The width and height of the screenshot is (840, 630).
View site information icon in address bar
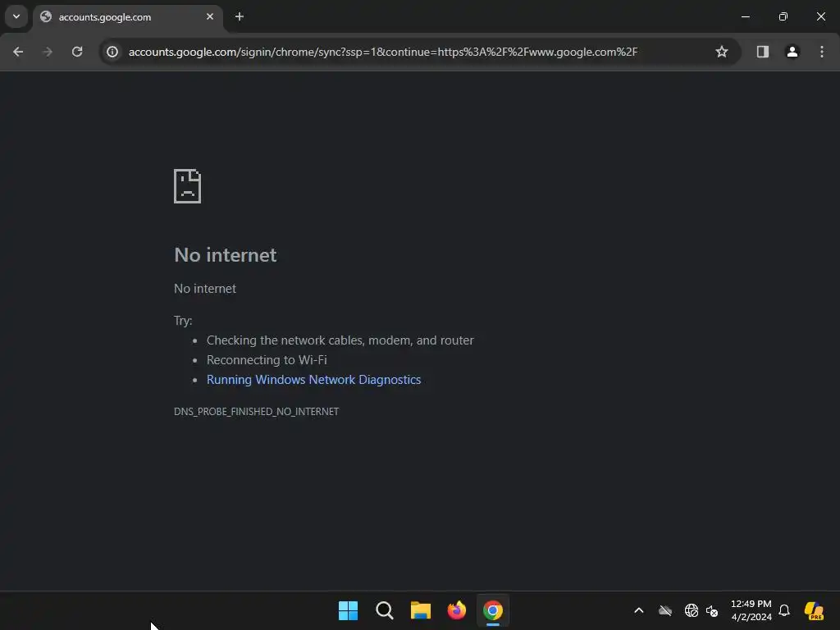pos(112,52)
